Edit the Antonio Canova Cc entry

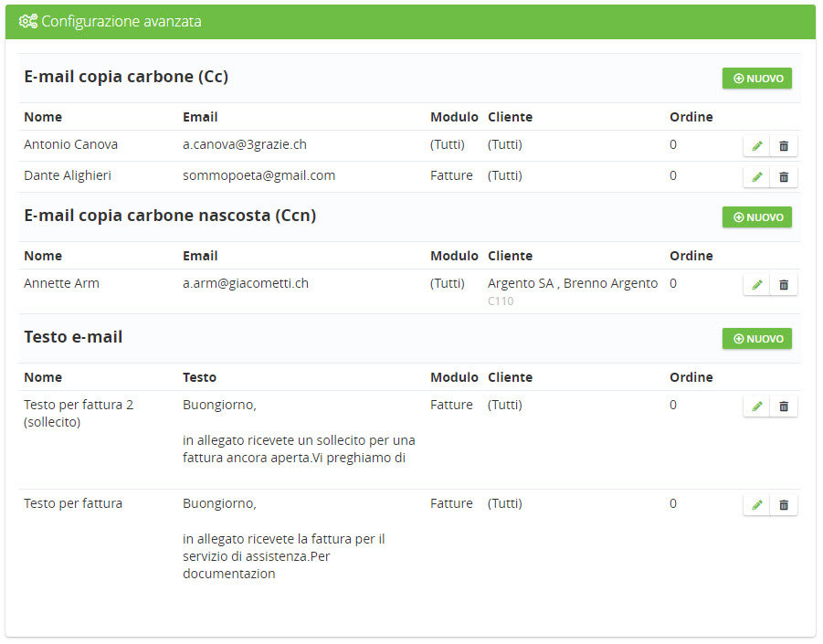tap(756, 146)
